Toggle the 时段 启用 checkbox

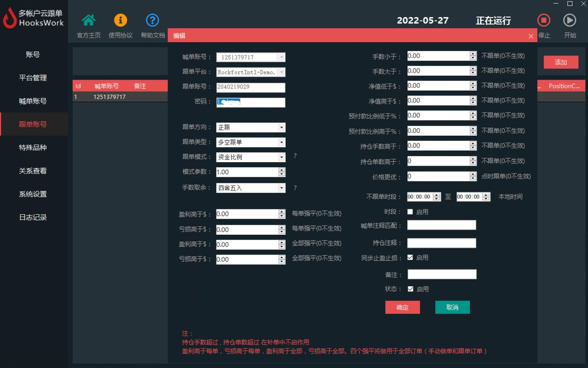tap(410, 212)
